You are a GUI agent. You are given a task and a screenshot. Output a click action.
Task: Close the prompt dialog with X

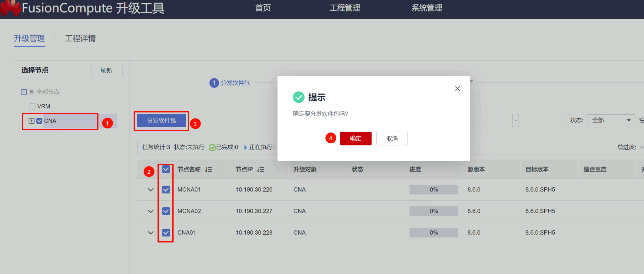pyautogui.click(x=457, y=89)
